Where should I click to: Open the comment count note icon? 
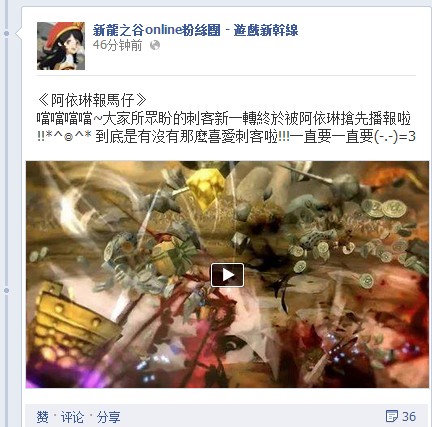click(x=391, y=416)
